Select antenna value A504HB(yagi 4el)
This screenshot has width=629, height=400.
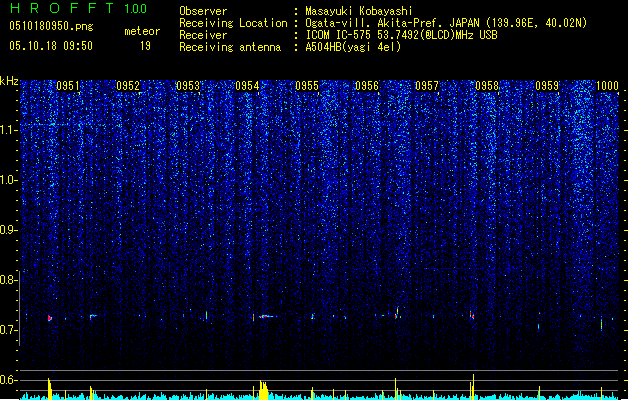[x=353, y=47]
